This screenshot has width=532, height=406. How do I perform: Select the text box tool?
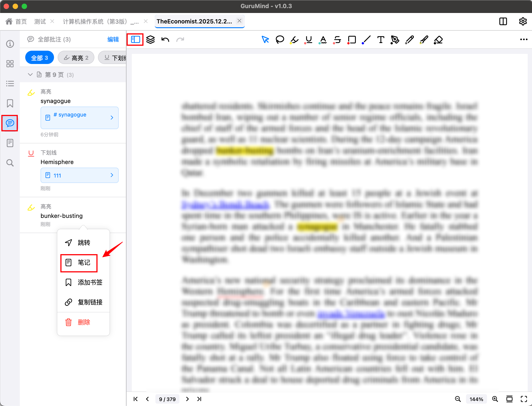click(380, 40)
